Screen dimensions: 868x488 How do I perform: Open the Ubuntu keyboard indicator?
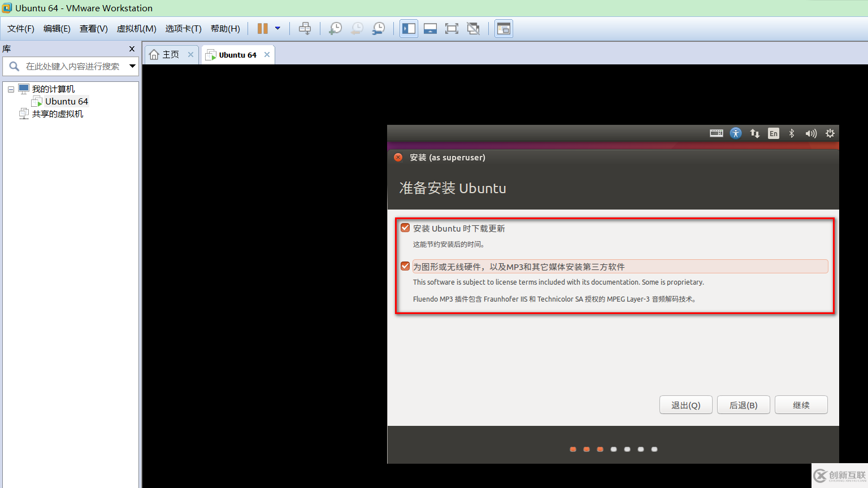click(717, 133)
